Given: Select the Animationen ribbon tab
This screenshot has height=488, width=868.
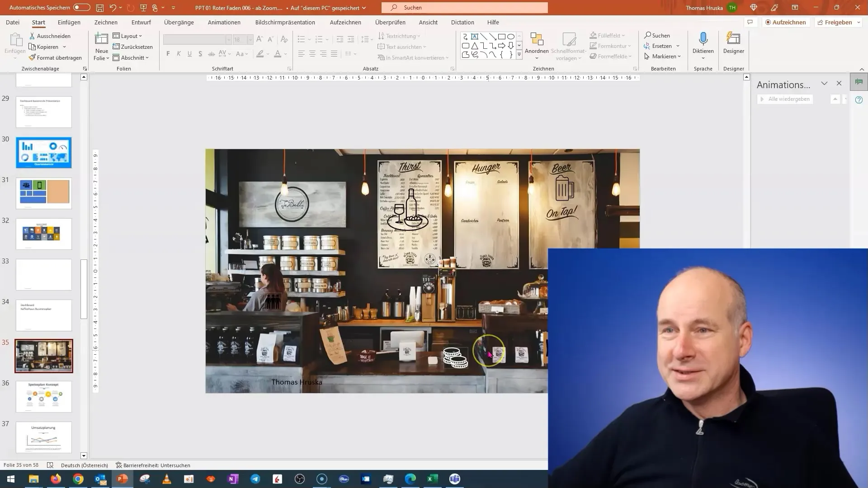Looking at the screenshot, I should (x=224, y=22).
